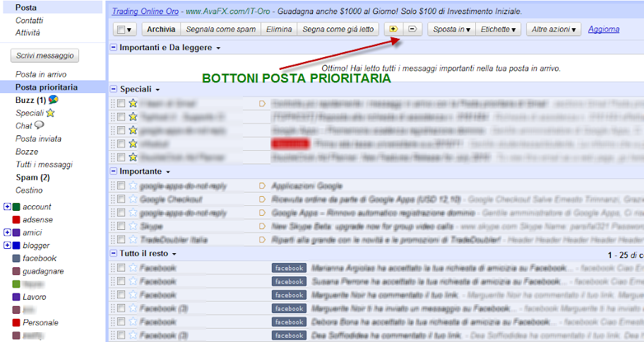Viewport: 644px width, 342px height.
Task: Click the Aggiorna link
Action: click(604, 29)
